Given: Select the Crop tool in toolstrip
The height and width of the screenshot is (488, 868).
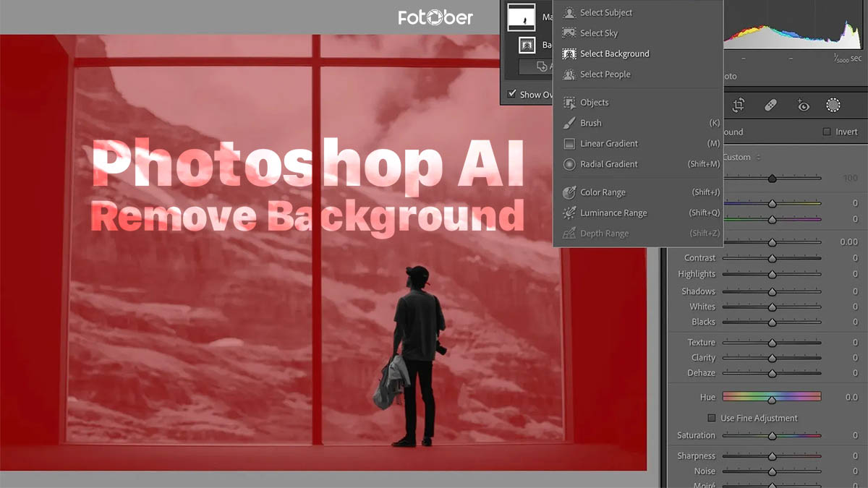Looking at the screenshot, I should (739, 106).
